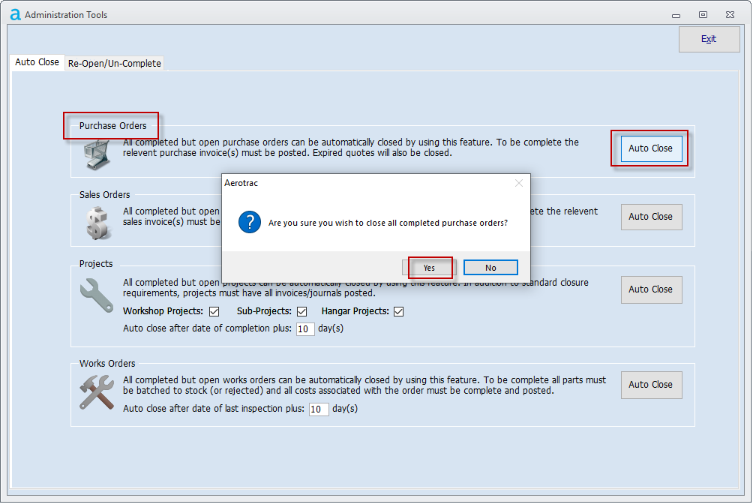Click Auto Close for Sales Orders
Screen dimensions: 752x503
pos(650,217)
